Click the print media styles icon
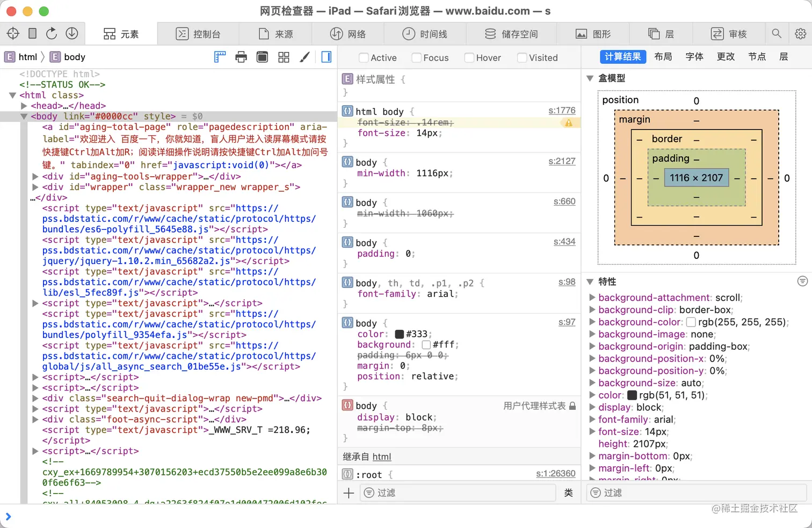This screenshot has width=812, height=528. [241, 57]
